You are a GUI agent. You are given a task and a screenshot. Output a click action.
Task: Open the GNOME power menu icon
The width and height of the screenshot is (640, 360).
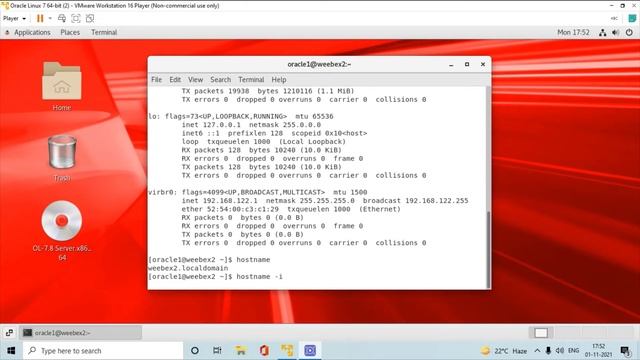point(629,33)
